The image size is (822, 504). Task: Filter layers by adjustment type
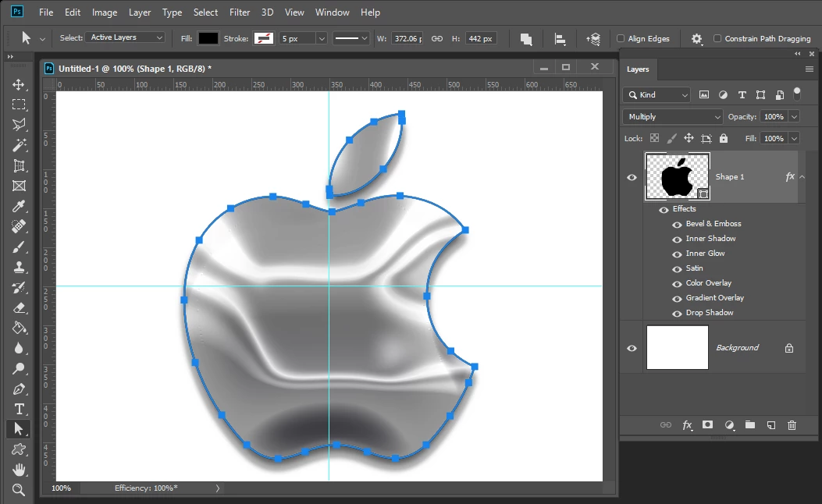[723, 95]
